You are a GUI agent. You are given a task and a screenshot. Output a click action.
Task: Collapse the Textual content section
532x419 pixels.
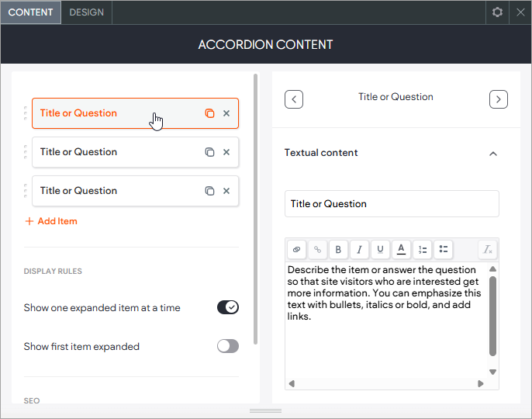492,154
